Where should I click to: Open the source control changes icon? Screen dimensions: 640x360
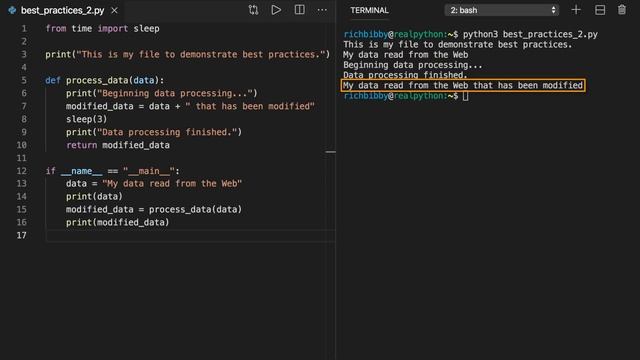253,10
